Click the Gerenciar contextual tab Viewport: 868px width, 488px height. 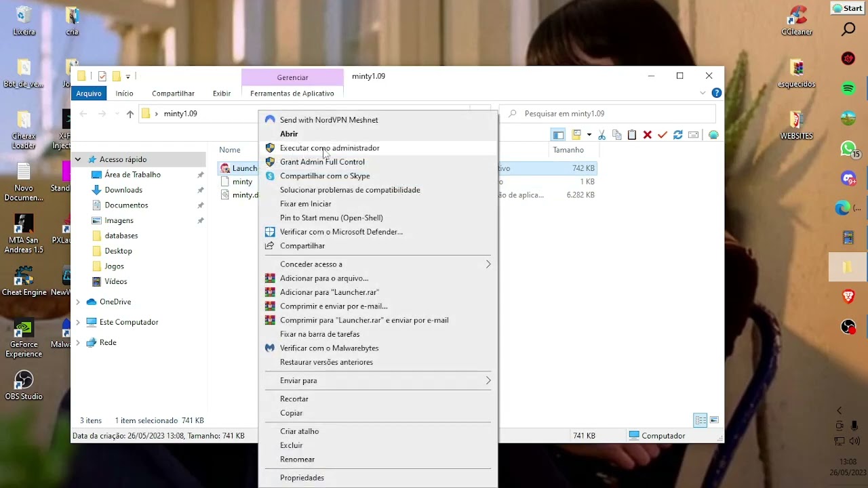pyautogui.click(x=292, y=77)
